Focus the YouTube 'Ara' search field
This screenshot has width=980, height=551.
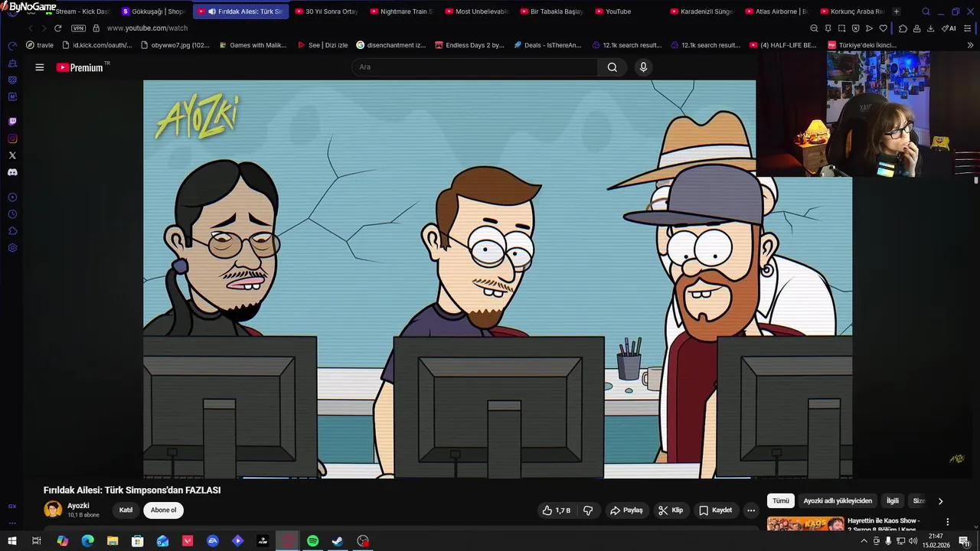click(x=475, y=67)
